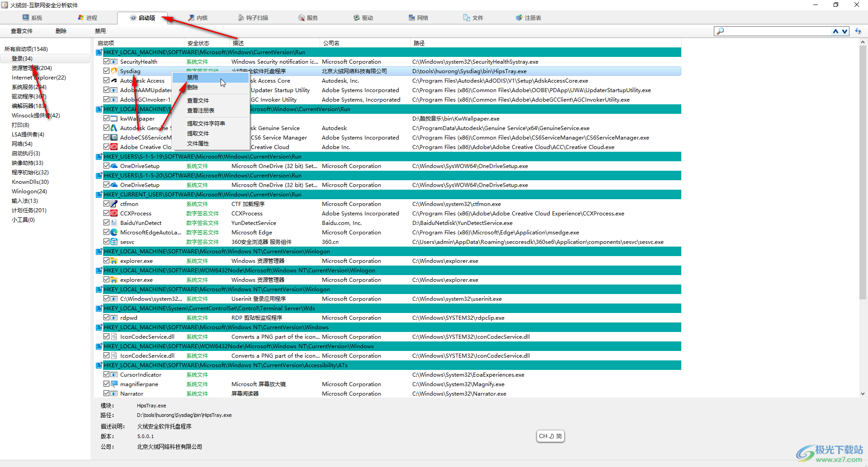This screenshot has height=467, width=868.
Task: Click the 禁用 toolbar button
Action: 100,31
